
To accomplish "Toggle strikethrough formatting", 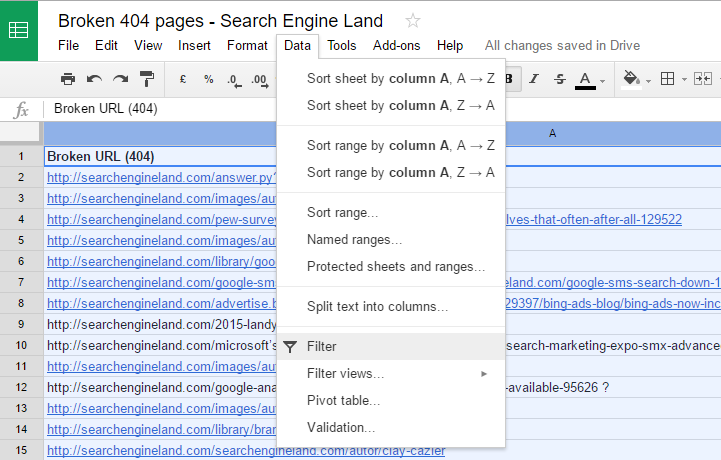I will click(x=559, y=79).
